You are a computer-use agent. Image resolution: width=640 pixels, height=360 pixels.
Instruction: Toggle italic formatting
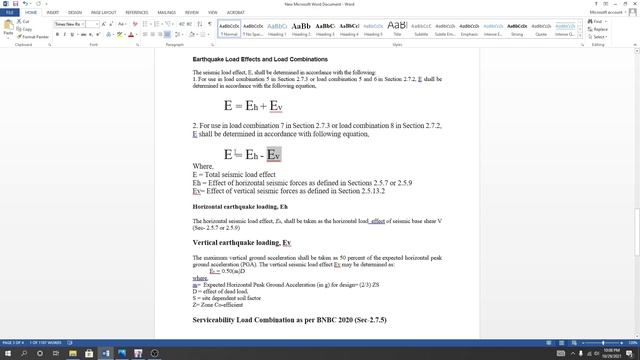click(64, 35)
